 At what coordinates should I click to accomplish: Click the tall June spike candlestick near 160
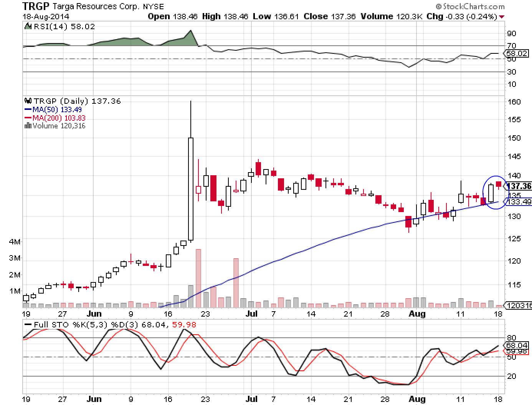click(190, 171)
